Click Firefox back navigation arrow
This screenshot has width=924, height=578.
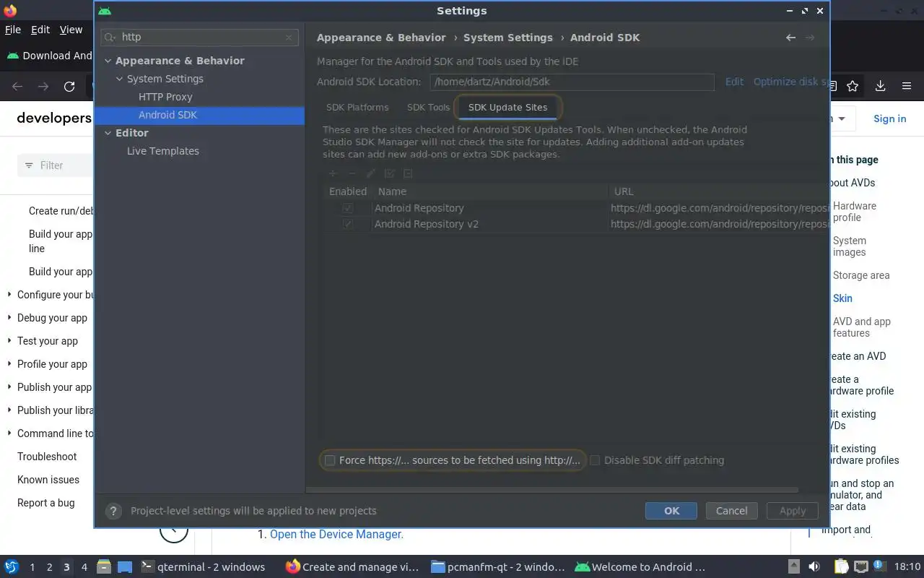pyautogui.click(x=17, y=87)
